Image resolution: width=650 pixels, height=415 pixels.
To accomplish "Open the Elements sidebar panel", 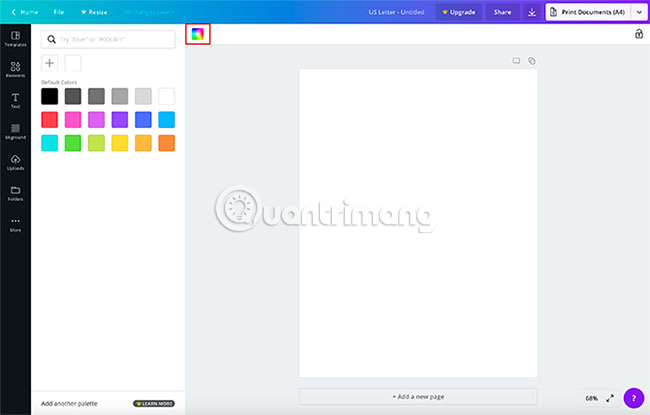I will 15,70.
